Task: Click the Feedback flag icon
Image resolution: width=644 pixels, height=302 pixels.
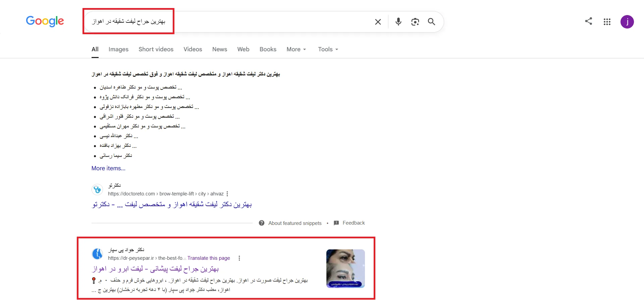Action: click(x=336, y=223)
